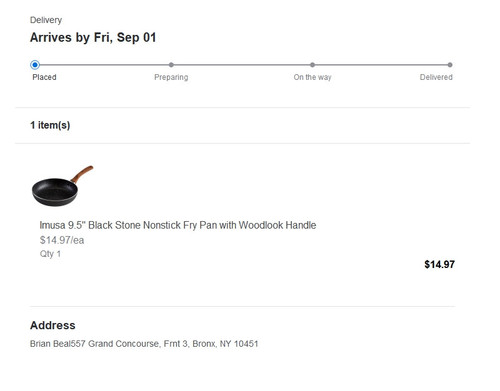
Task: Click the progress line between Placed and Preparing
Action: point(104,65)
